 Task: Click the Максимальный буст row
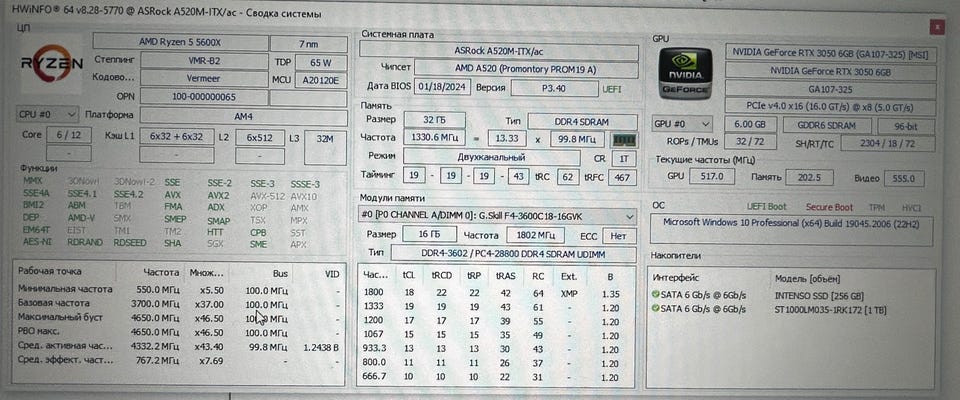[x=179, y=318]
